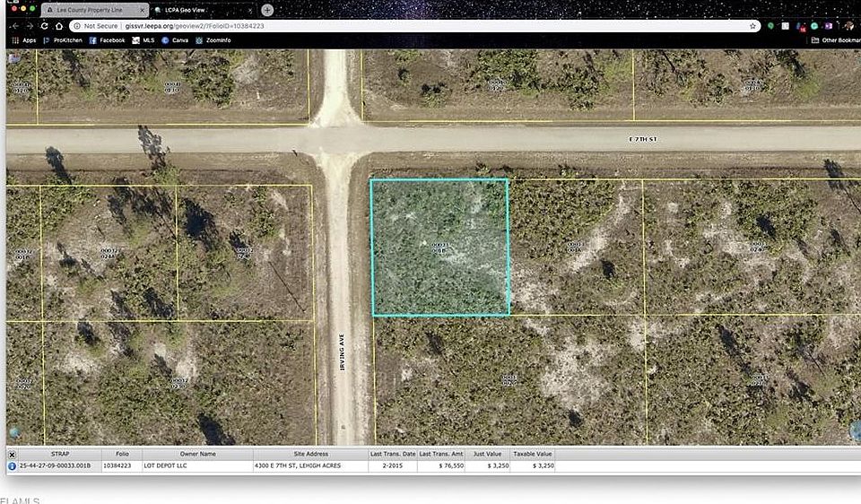Open the MLS bookmark
Viewport: 861px width, 504px height.
point(143,40)
